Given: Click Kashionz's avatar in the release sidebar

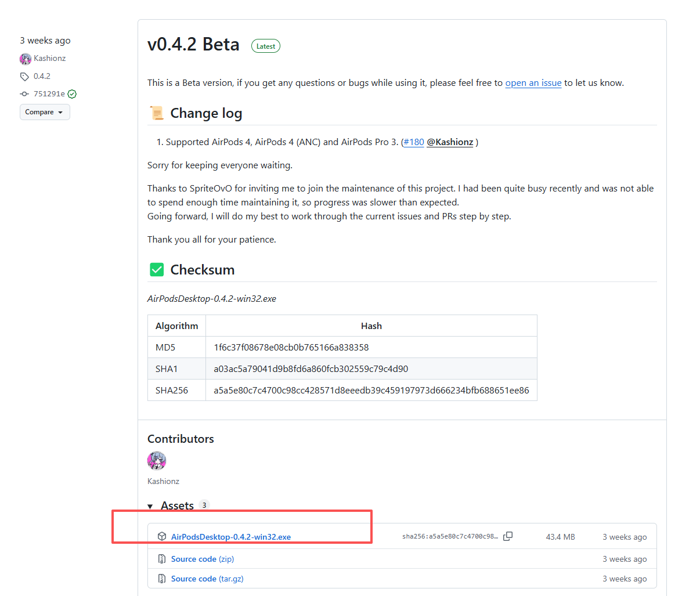Looking at the screenshot, I should click(26, 59).
